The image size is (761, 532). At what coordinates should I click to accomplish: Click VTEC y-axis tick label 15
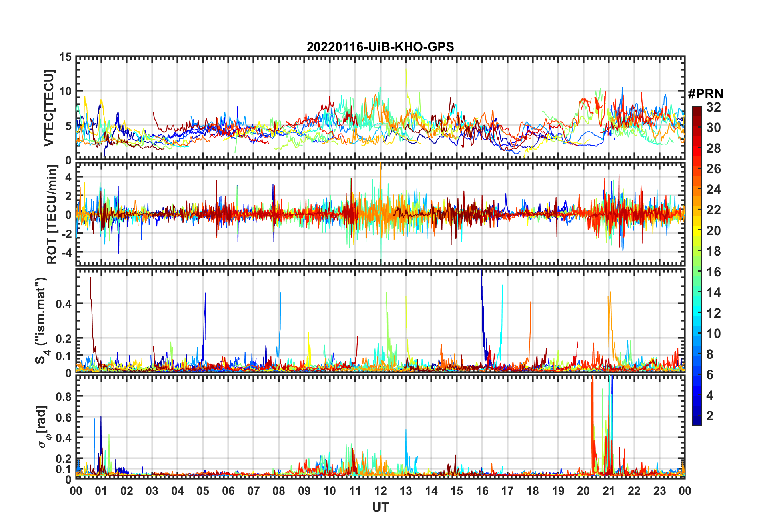(66, 57)
